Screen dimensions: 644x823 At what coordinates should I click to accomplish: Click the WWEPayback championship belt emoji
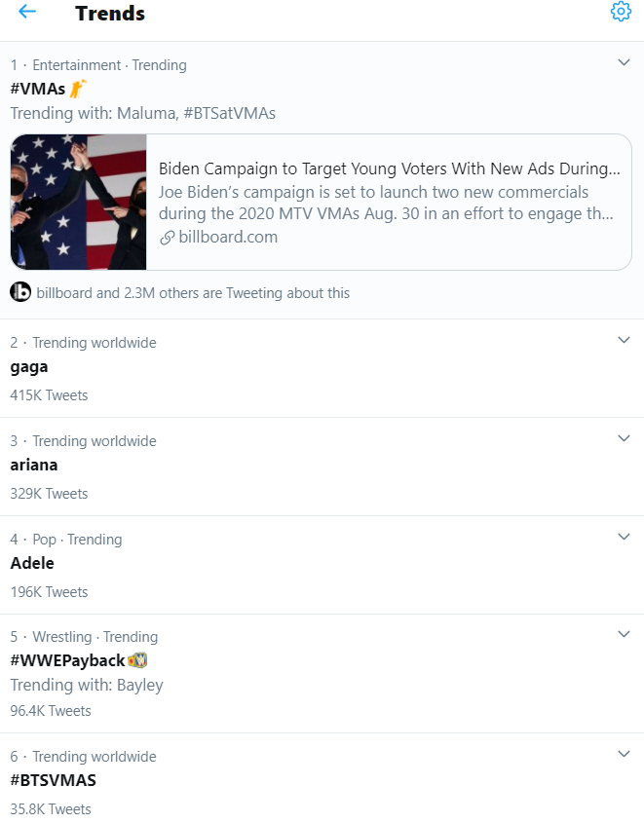137,659
